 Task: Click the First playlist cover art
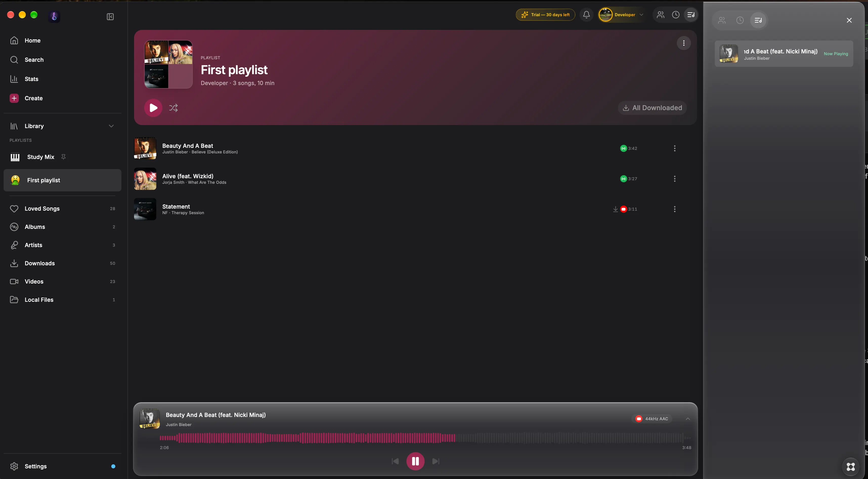click(168, 64)
